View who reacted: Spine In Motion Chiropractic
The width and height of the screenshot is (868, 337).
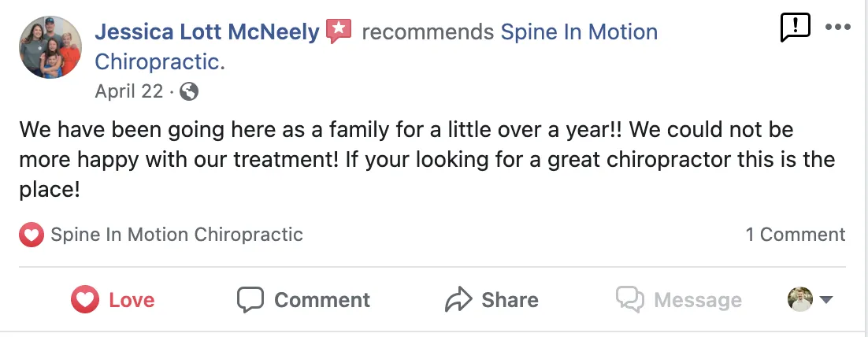click(x=176, y=235)
